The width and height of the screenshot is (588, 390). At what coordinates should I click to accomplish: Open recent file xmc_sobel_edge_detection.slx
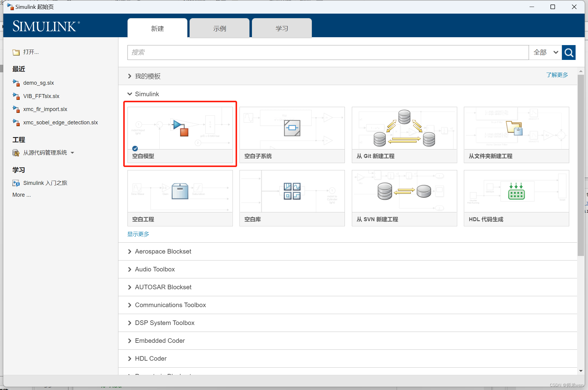(x=61, y=123)
